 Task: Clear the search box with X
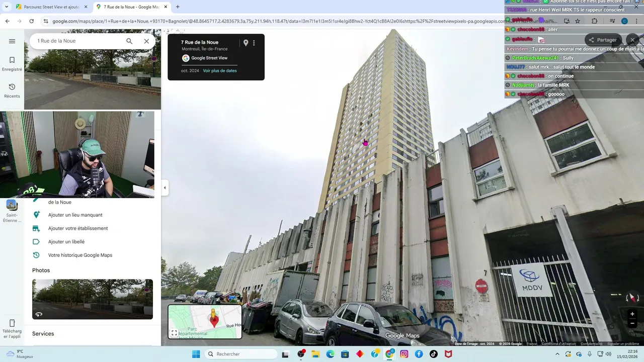[x=146, y=41]
